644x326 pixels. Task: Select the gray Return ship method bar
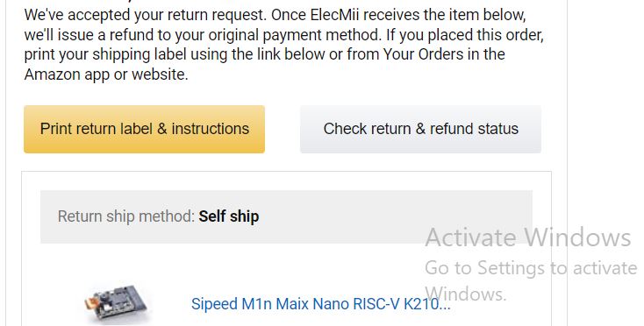(286, 216)
